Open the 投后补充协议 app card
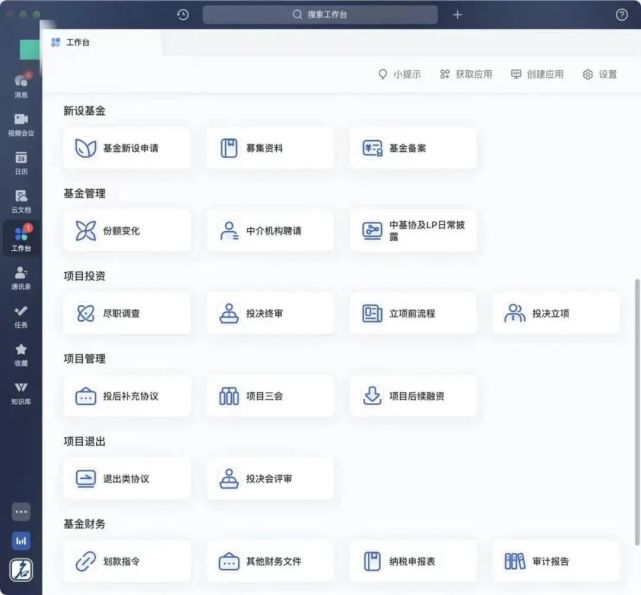 127,396
